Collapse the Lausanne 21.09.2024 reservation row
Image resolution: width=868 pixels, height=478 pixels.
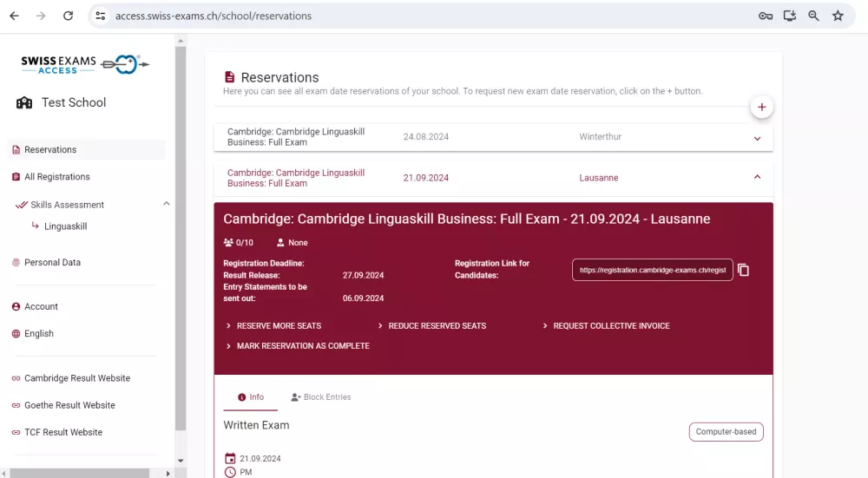pyautogui.click(x=757, y=177)
